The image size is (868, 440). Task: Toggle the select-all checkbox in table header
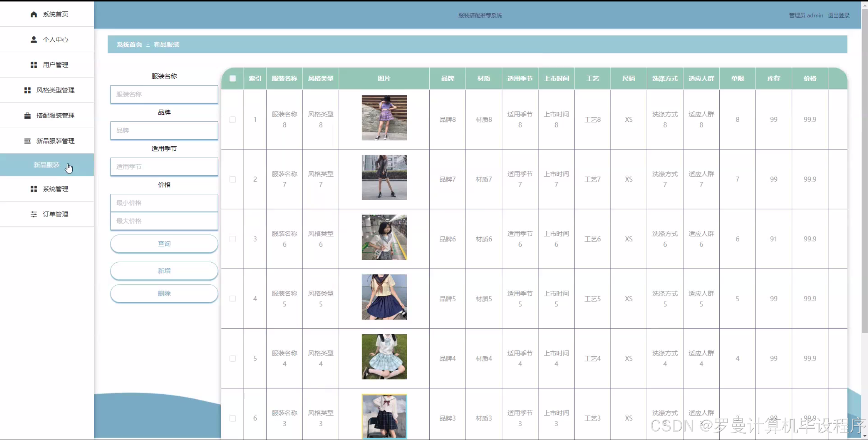point(233,78)
